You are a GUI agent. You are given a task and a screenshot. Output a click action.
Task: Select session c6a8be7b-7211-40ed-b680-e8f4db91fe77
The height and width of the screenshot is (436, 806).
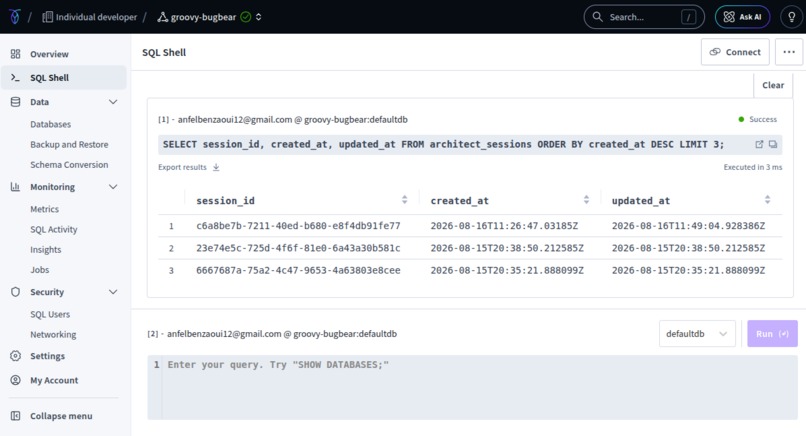(298, 226)
